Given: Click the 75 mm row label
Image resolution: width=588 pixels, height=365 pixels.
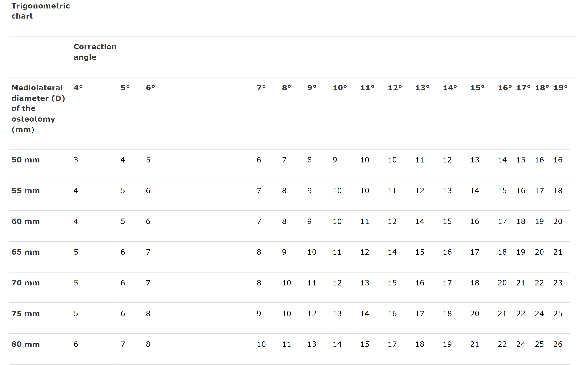Looking at the screenshot, I should click(x=26, y=314).
